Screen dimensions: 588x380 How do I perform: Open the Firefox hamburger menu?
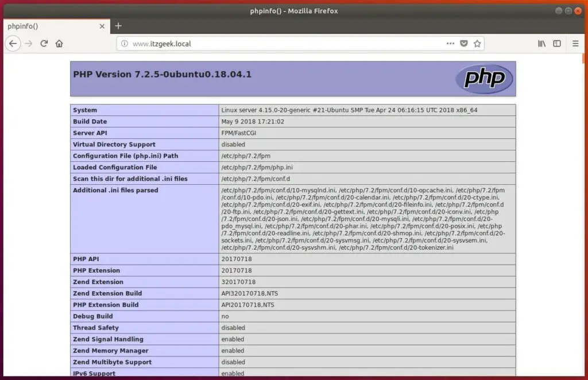(x=575, y=44)
